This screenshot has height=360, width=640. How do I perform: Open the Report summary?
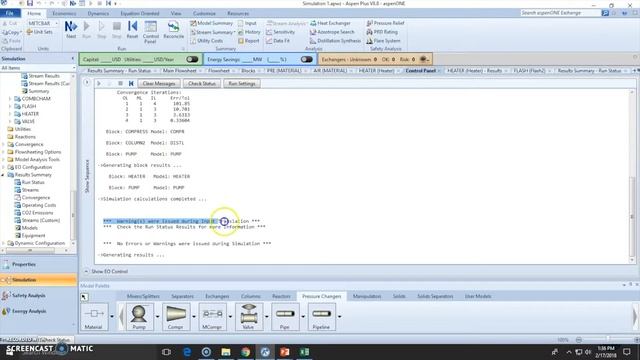(249, 41)
